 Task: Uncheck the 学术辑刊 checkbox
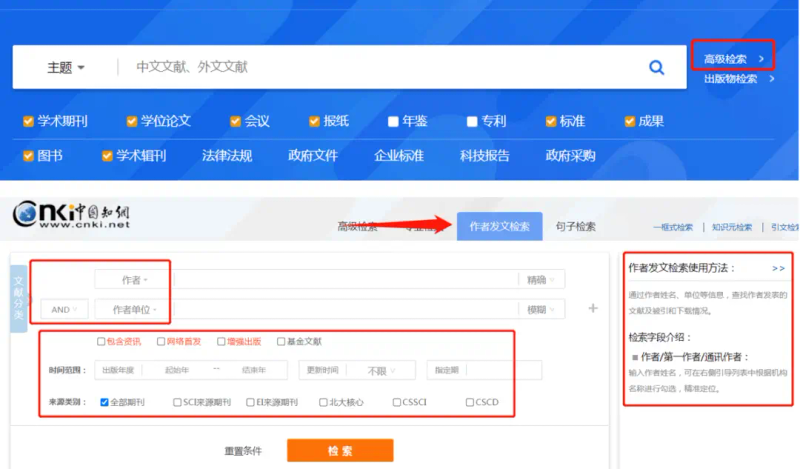tap(107, 156)
